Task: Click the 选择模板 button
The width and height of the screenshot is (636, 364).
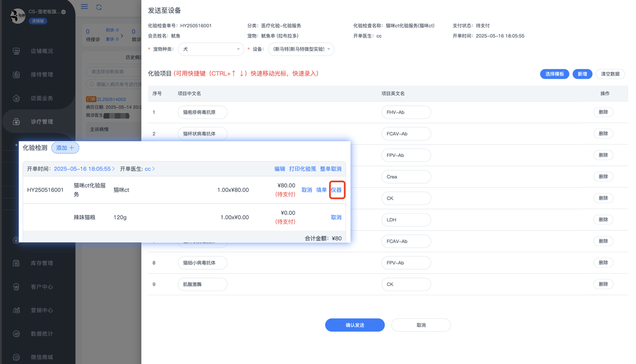Action: click(x=555, y=74)
